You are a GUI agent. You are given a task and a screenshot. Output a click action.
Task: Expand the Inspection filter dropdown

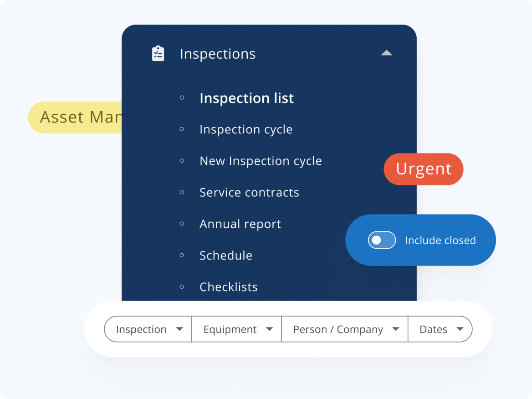[x=148, y=329]
